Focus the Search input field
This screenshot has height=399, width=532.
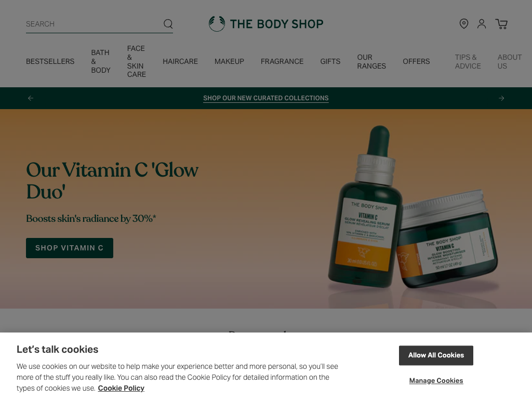pyautogui.click(x=94, y=24)
